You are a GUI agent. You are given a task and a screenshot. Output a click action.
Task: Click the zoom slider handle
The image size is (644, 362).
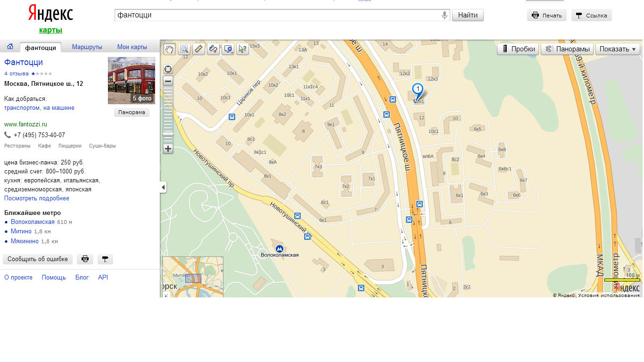pos(168,134)
